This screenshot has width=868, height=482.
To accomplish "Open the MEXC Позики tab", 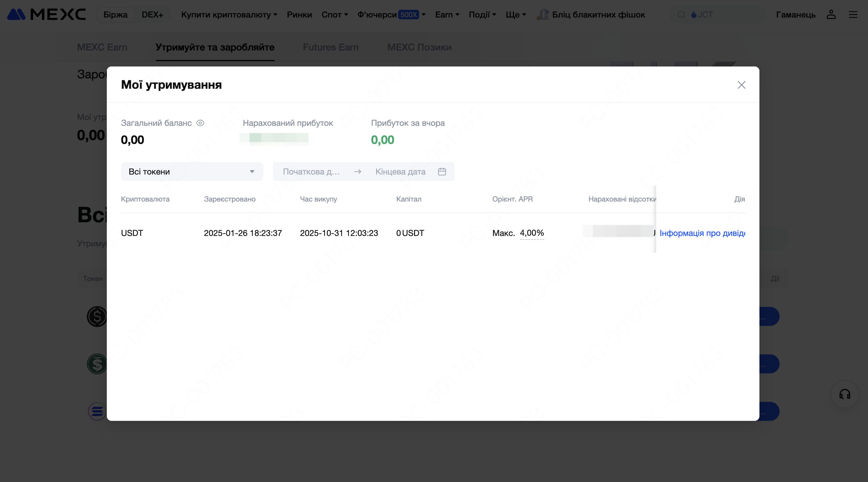I will [419, 47].
